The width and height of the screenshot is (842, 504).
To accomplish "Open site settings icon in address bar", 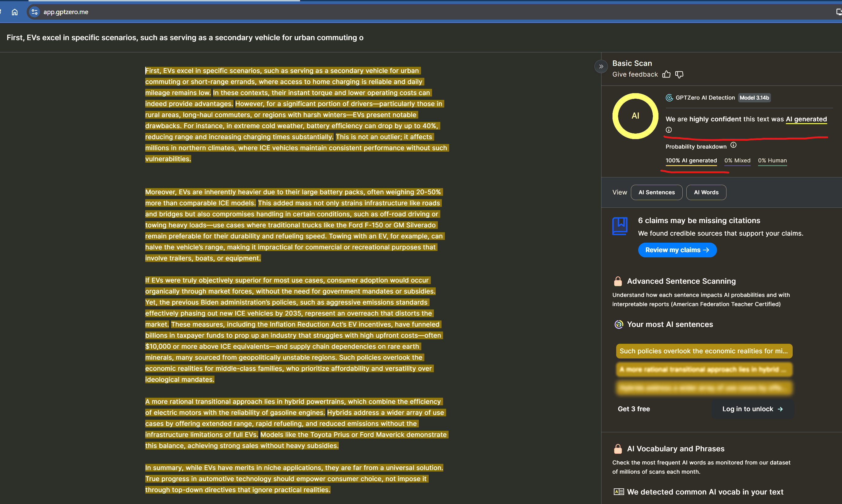I will (34, 12).
